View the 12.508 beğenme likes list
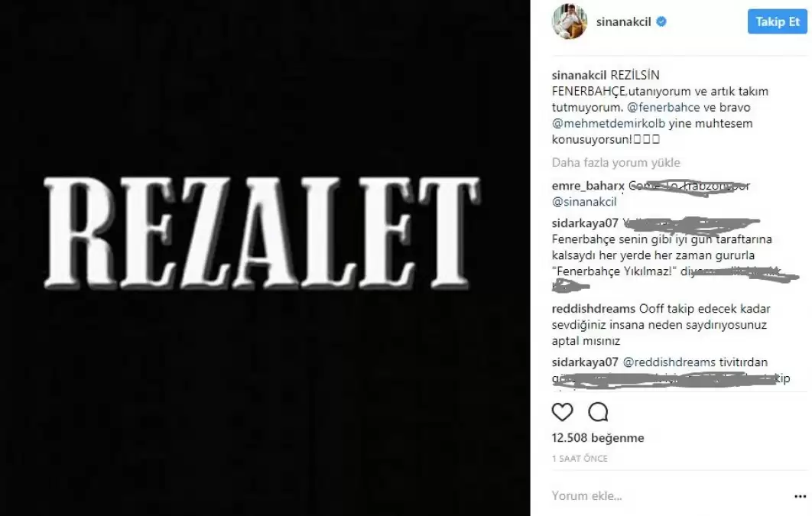Image resolution: width=812 pixels, height=516 pixels. [x=598, y=438]
